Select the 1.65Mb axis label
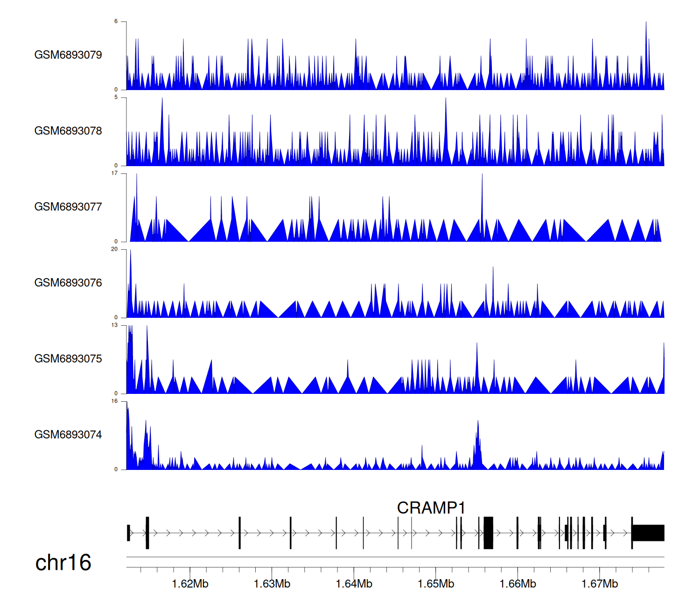 click(x=436, y=584)
